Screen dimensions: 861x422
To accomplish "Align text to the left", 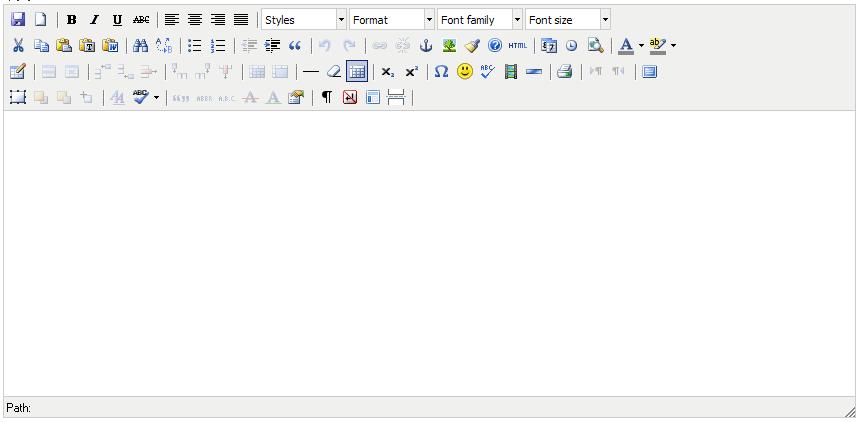I will [172, 20].
